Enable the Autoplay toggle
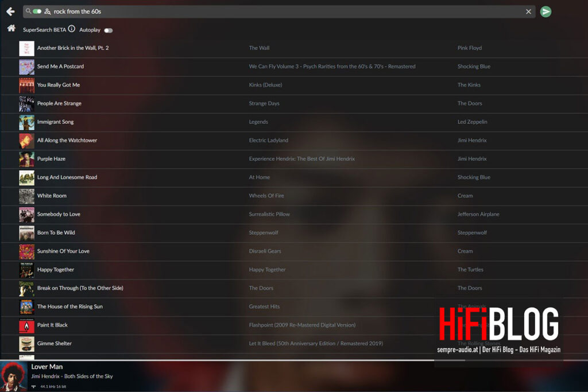This screenshot has width=588, height=392. (108, 30)
